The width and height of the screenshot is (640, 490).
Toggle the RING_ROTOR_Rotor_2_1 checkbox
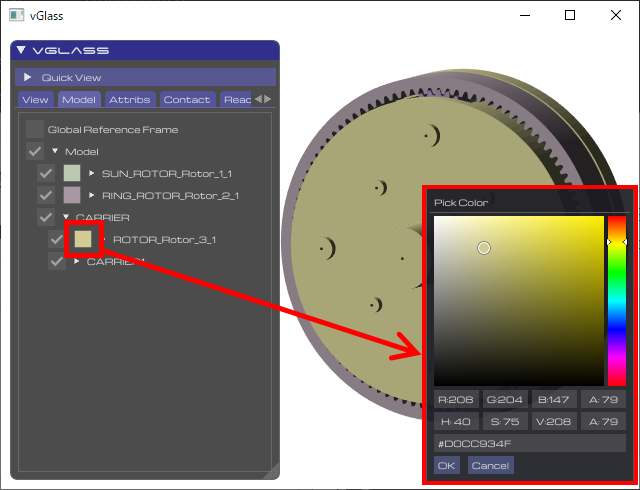click(x=46, y=195)
